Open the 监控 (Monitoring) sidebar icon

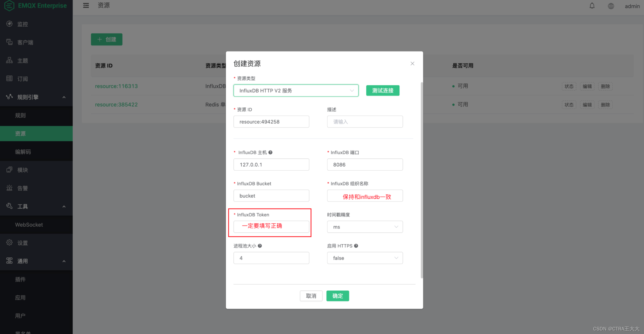[x=9, y=24]
